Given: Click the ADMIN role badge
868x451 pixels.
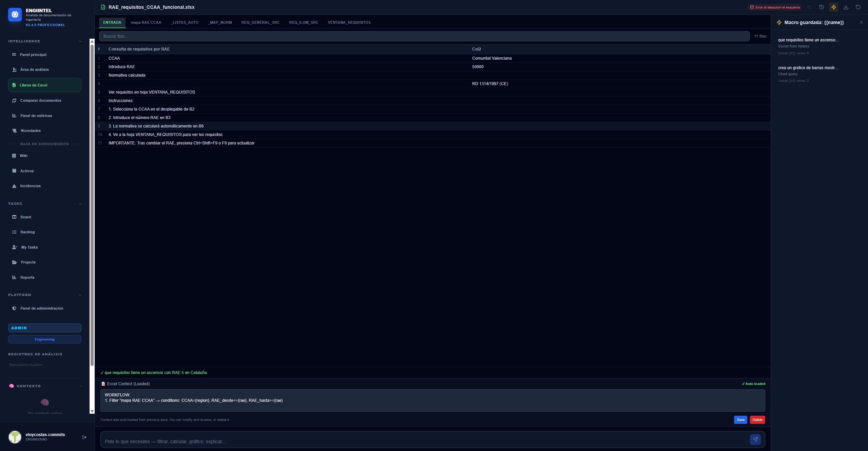Looking at the screenshot, I should pyautogui.click(x=45, y=328).
